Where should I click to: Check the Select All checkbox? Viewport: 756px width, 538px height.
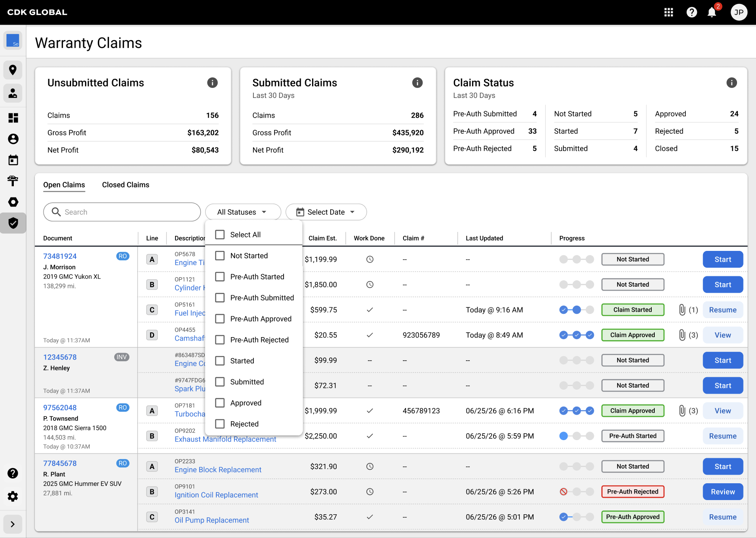[x=220, y=235]
